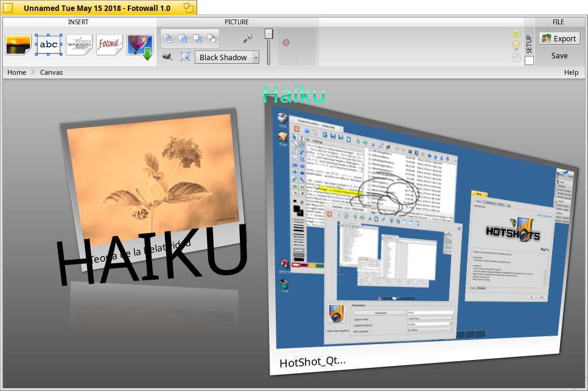Insert a text item with the abc icon

tap(49, 44)
